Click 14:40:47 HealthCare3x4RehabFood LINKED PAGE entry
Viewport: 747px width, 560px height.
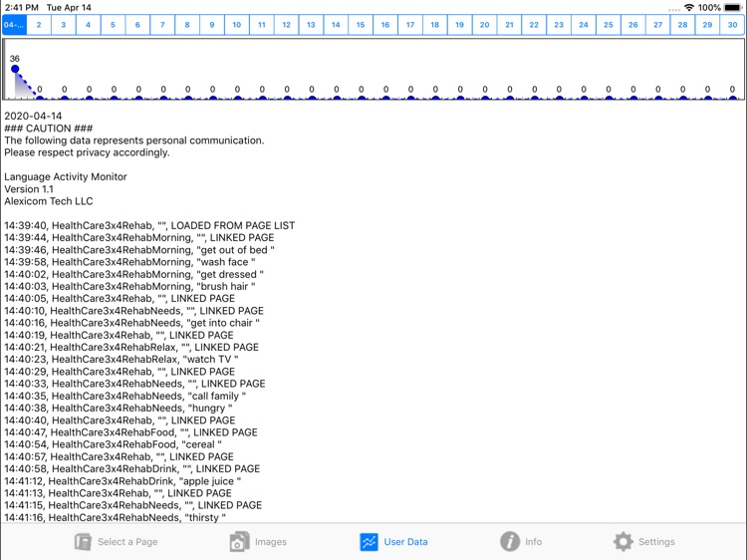click(x=131, y=432)
